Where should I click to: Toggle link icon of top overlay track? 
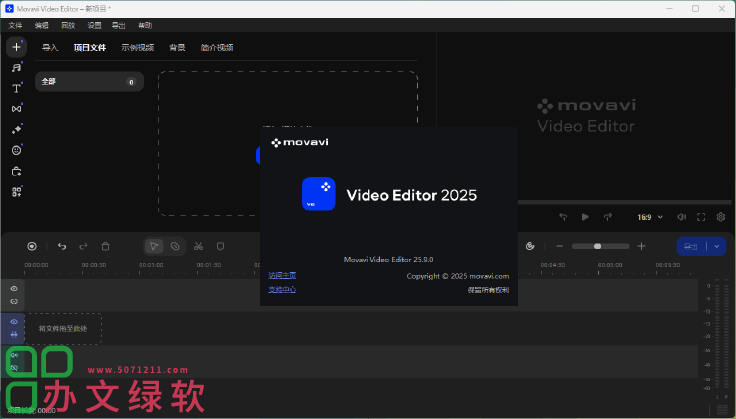tap(14, 301)
